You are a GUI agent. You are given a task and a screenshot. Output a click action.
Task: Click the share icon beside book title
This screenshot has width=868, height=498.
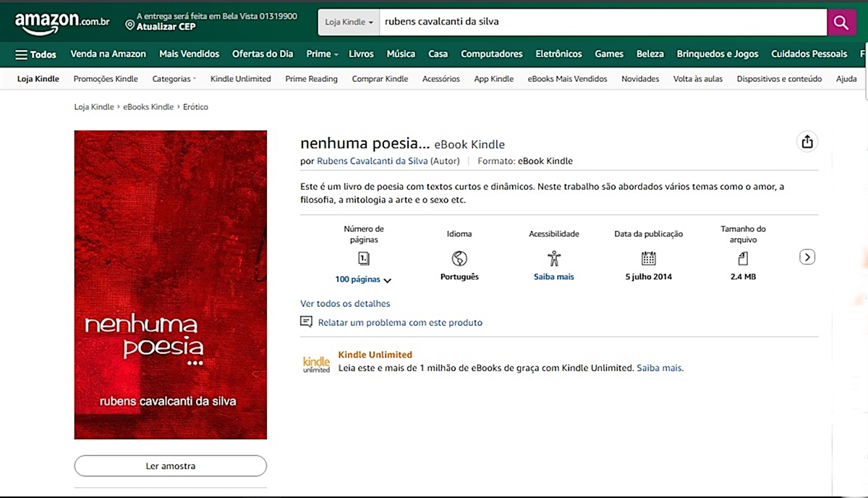point(807,142)
